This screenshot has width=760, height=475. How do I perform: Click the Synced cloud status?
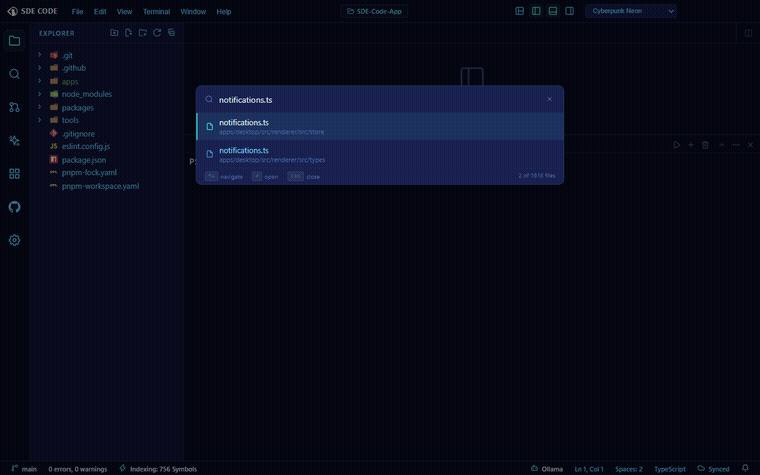[713, 469]
